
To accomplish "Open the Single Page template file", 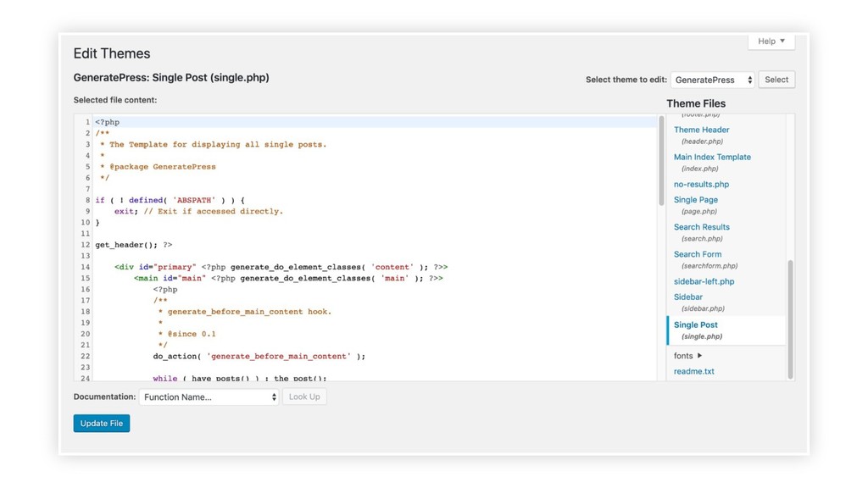I will 695,200.
